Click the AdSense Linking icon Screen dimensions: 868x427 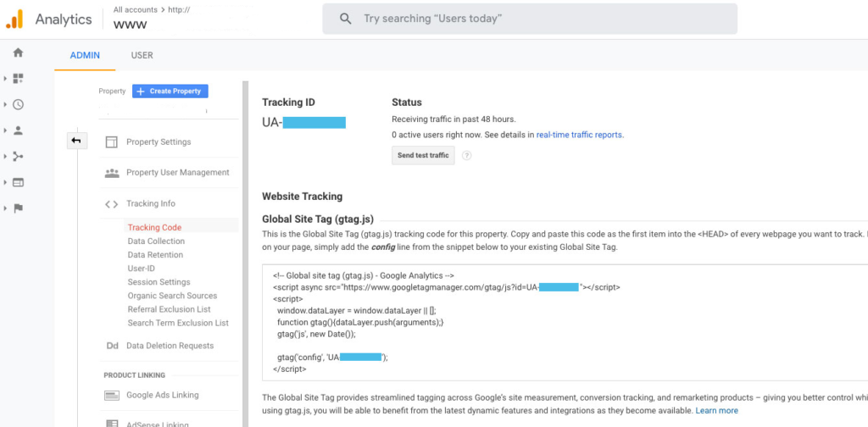[x=112, y=424]
